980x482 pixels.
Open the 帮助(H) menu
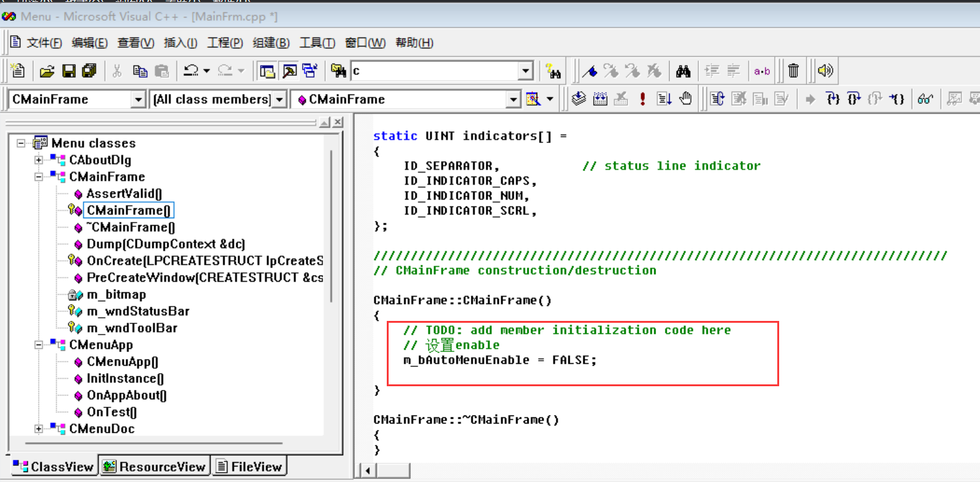[414, 42]
